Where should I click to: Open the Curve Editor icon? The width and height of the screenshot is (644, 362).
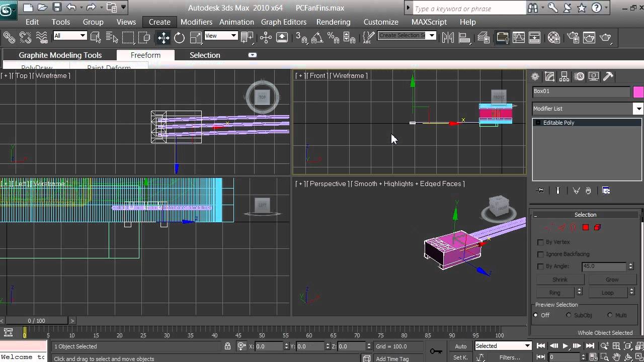(519, 37)
